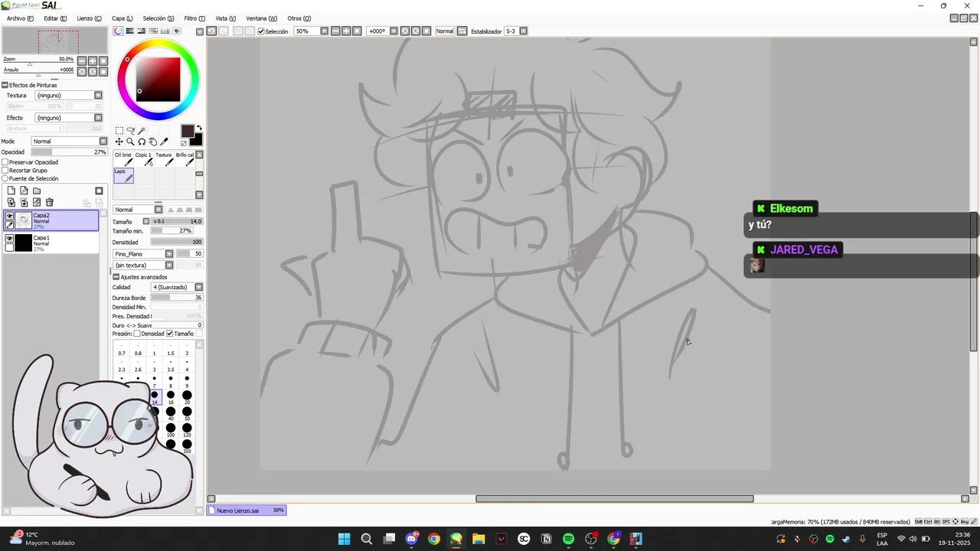Screen dimensions: 980x551
Task: Open the Fino_Plano brush shape dropdown
Action: tap(169, 254)
